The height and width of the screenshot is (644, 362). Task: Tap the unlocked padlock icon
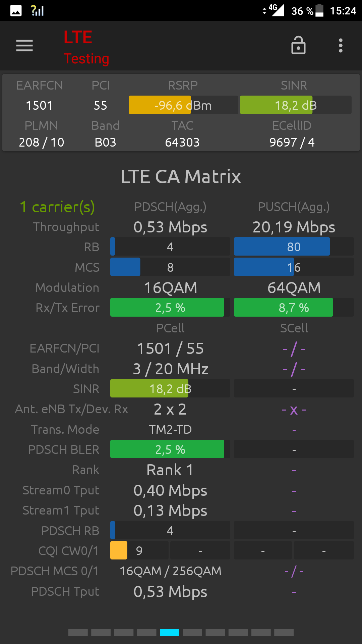click(298, 45)
